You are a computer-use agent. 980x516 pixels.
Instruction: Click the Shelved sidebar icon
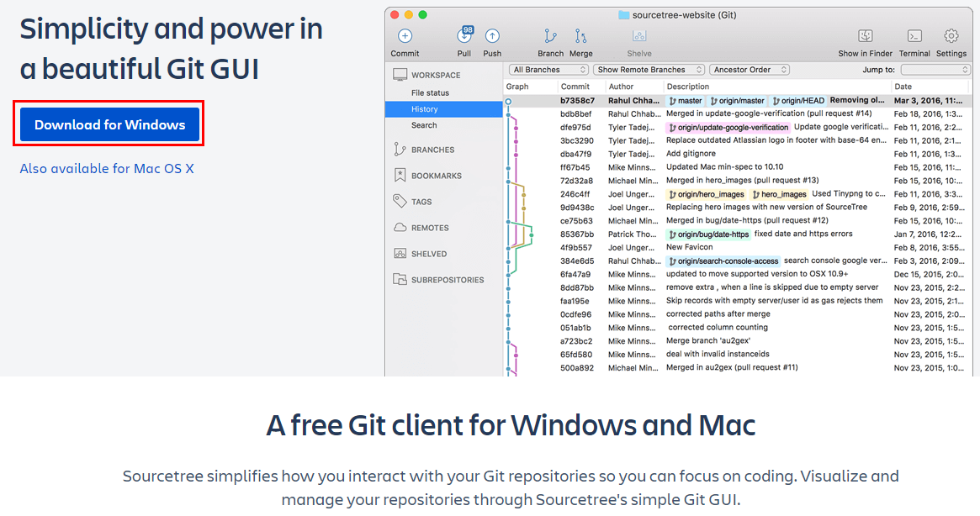[400, 254]
